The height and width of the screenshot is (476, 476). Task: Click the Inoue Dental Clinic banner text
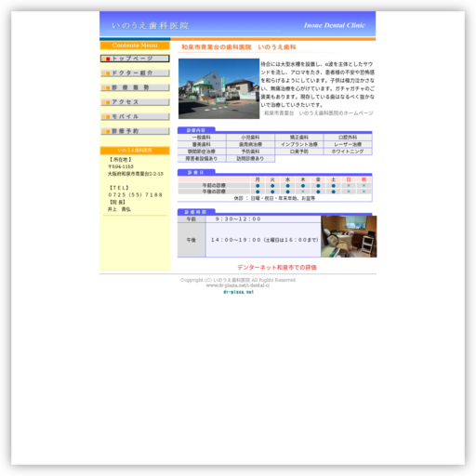[335, 25]
